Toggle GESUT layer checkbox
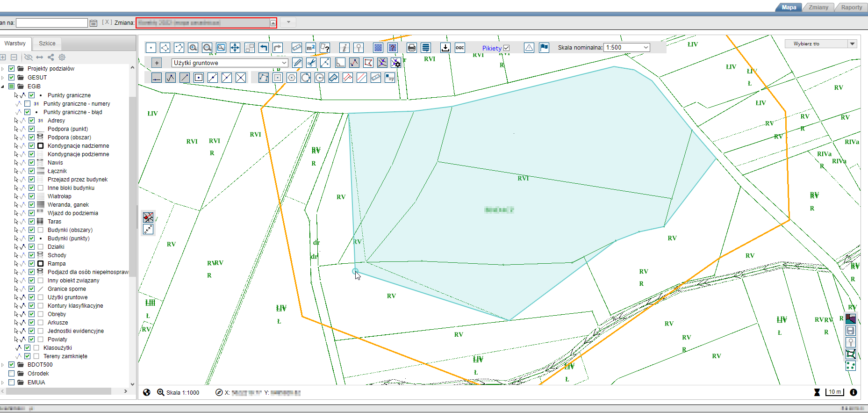868x419 pixels. (x=12, y=78)
